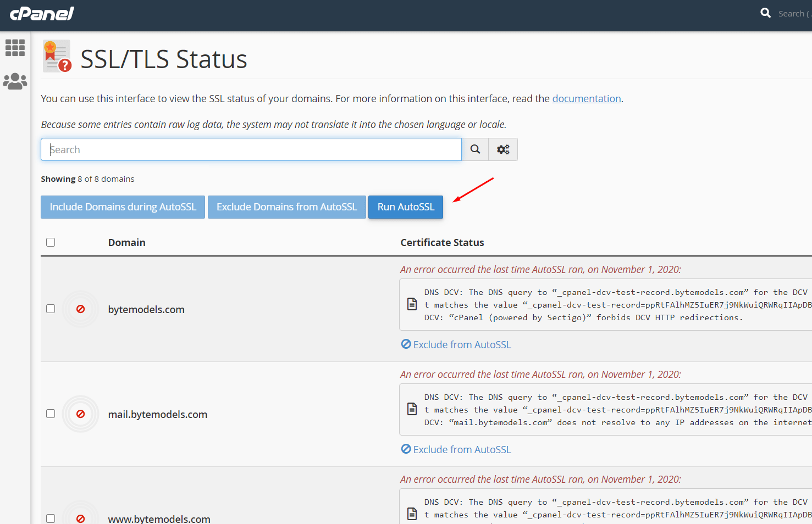Check the select-all checkbox above the domain list
Image resolution: width=812 pixels, height=524 pixels.
(x=51, y=242)
